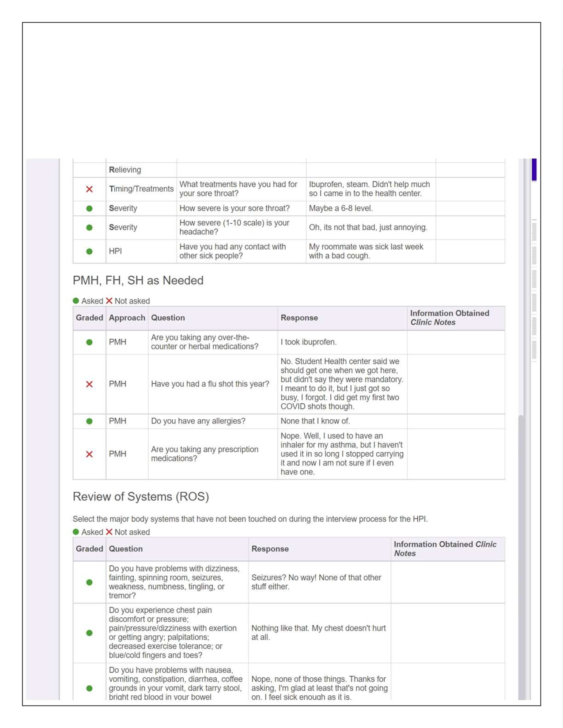This screenshot has width=563, height=728.
Task: Click 'Do you have any allergies?' question
Action: tap(198, 421)
